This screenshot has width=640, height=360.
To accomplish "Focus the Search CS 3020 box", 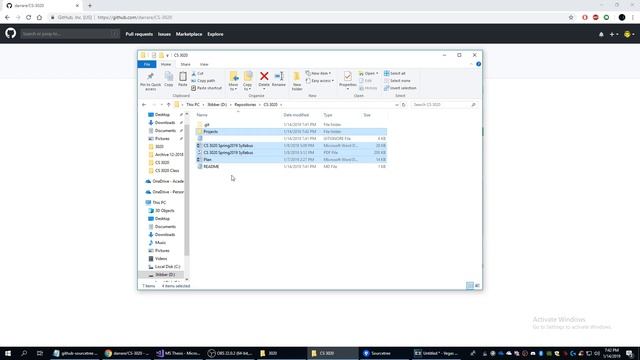I will coord(444,105).
